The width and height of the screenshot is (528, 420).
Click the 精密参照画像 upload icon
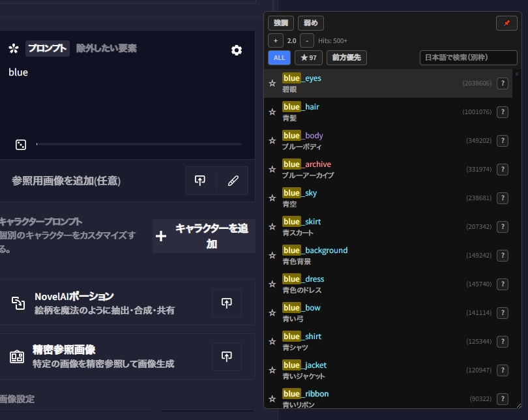pos(226,357)
